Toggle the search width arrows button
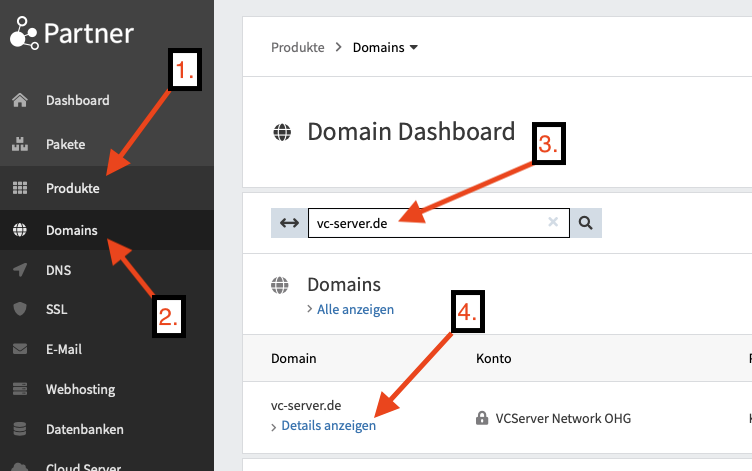752x471 pixels. 288,223
